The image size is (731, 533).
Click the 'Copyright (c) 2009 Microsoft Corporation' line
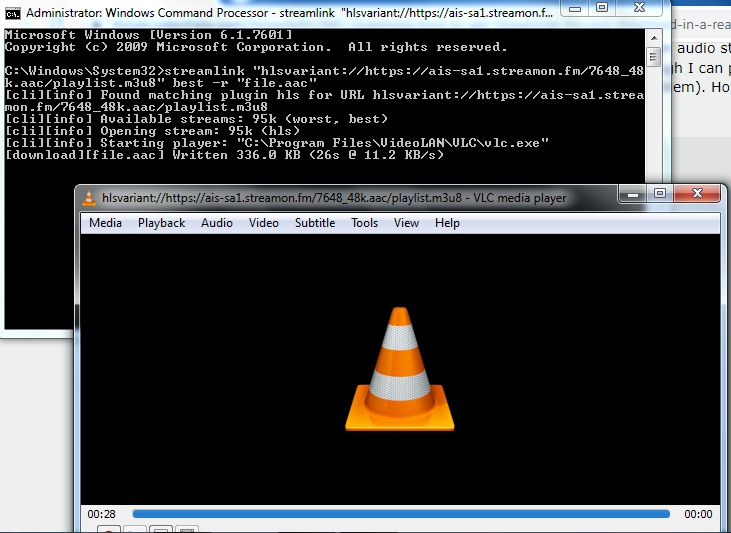[x=256, y=47]
